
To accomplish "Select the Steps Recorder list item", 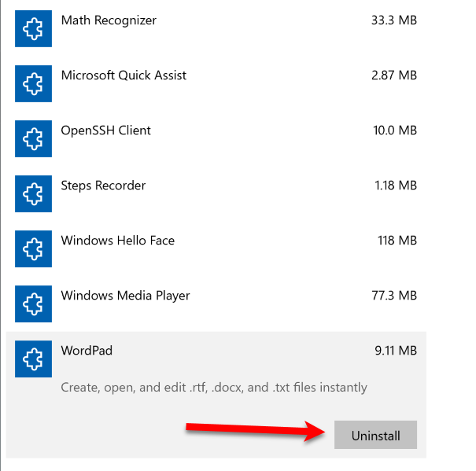I will [x=103, y=186].
